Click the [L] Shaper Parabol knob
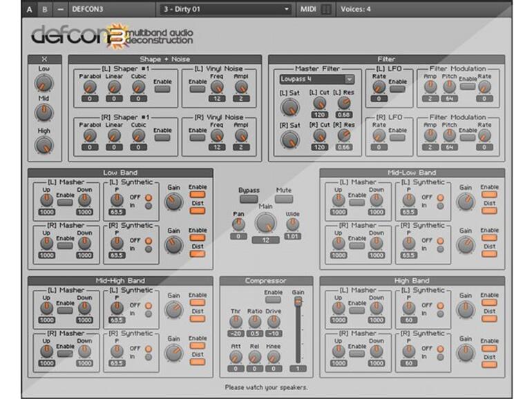 pyautogui.click(x=90, y=87)
